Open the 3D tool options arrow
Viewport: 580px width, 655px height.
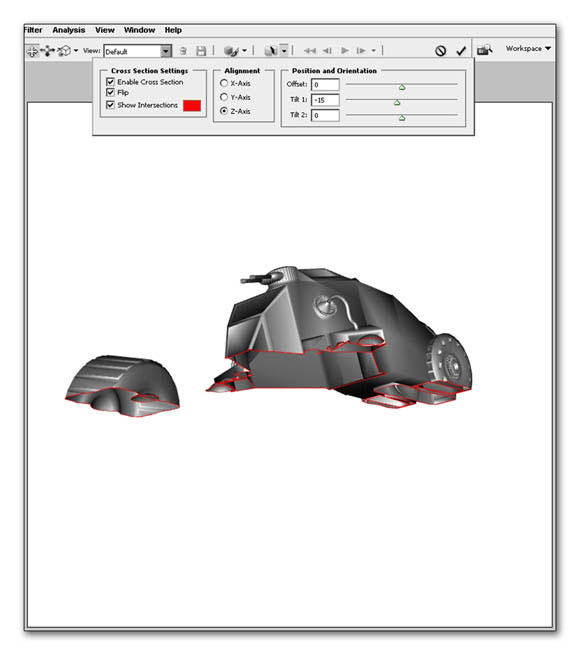[76, 51]
